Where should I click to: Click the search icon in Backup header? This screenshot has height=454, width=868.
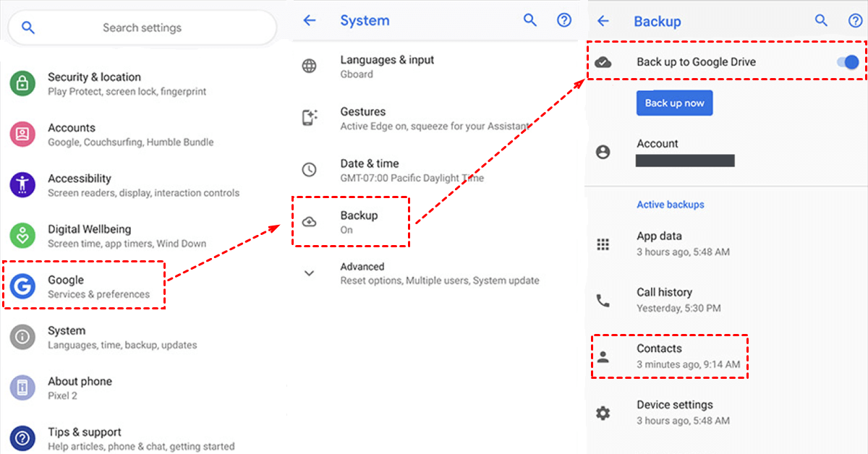click(x=821, y=21)
